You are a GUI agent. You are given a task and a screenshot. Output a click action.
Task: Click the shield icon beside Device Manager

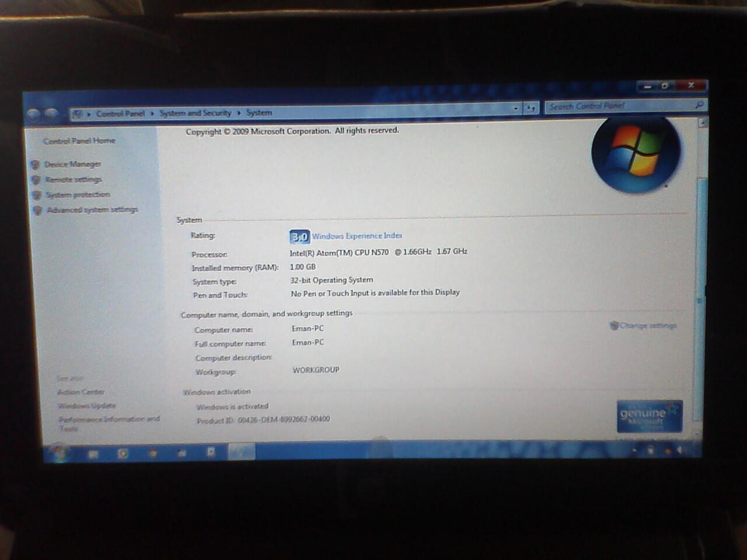coord(36,164)
